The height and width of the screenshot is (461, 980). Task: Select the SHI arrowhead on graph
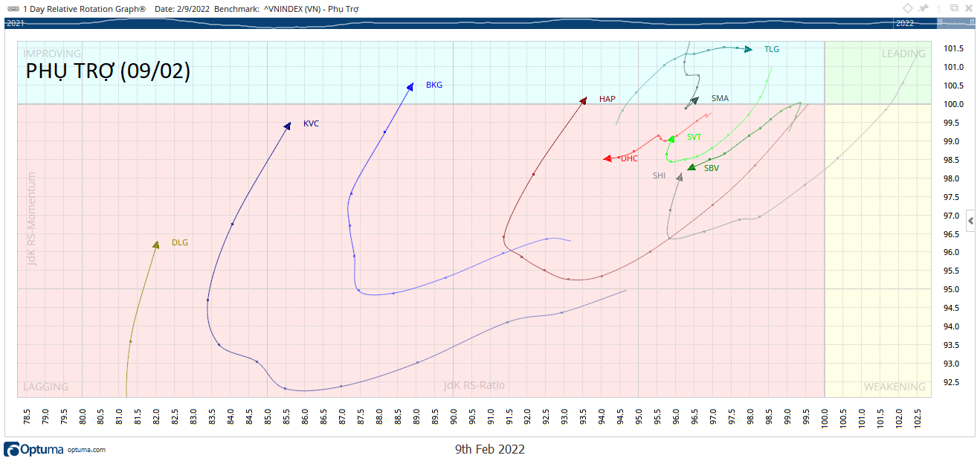[680, 177]
